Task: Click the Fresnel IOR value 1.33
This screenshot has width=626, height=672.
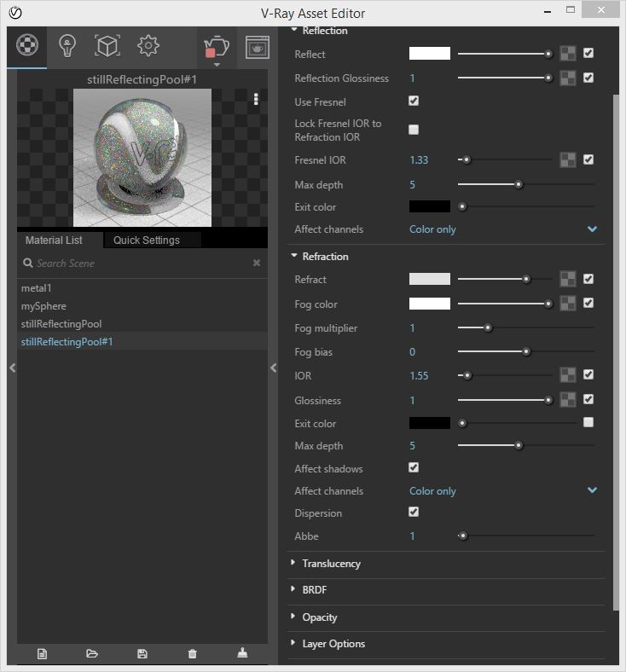Action: point(419,159)
